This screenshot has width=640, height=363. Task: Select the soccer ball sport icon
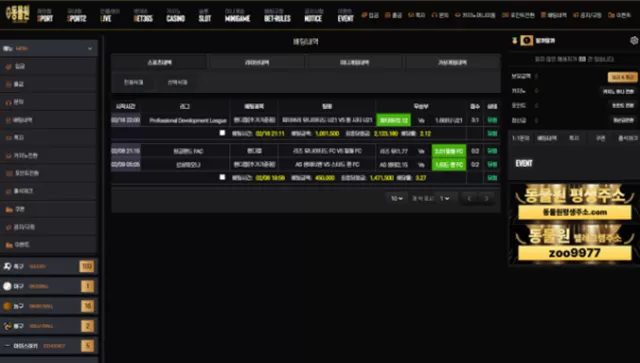[x=7, y=266]
